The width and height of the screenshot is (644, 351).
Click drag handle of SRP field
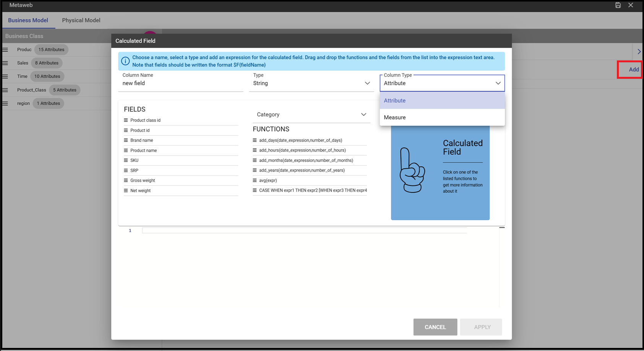126,171
